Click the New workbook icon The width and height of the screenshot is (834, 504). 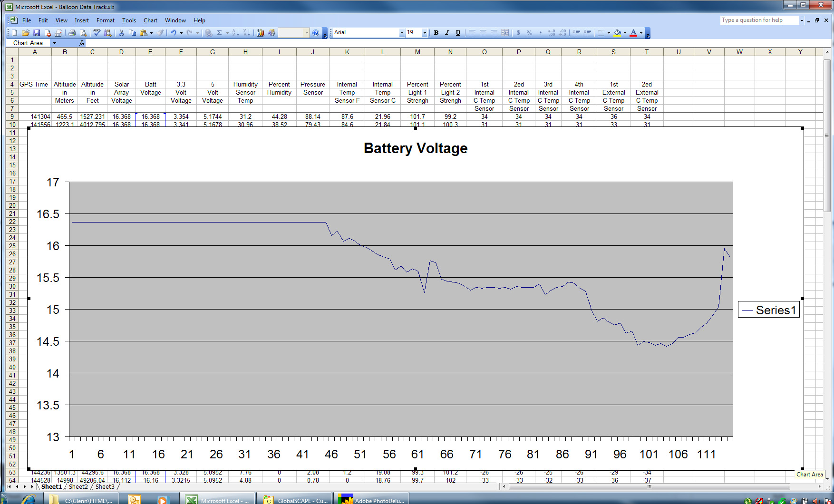tap(15, 33)
